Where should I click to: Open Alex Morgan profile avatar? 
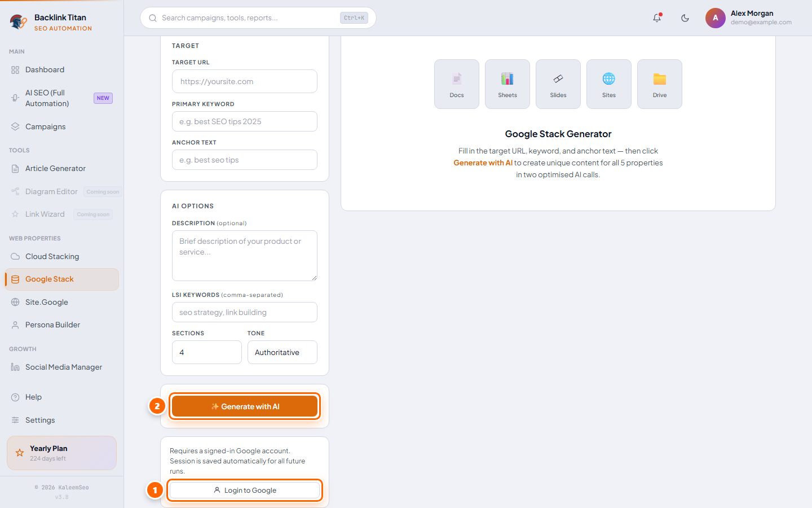coord(715,18)
